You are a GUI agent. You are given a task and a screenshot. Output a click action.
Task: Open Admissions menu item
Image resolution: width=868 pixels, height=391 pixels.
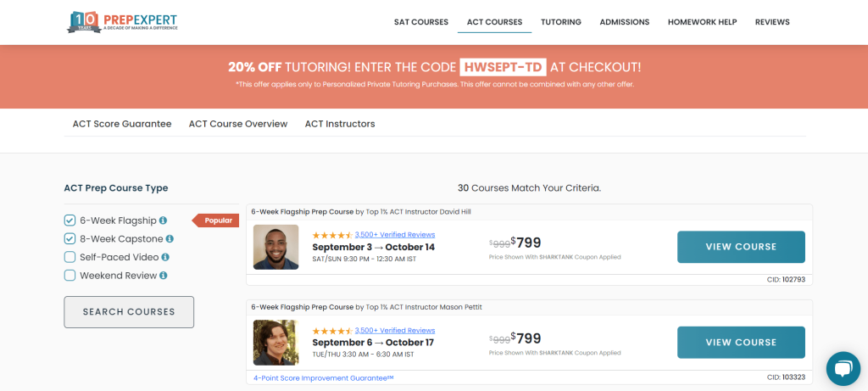pos(625,22)
